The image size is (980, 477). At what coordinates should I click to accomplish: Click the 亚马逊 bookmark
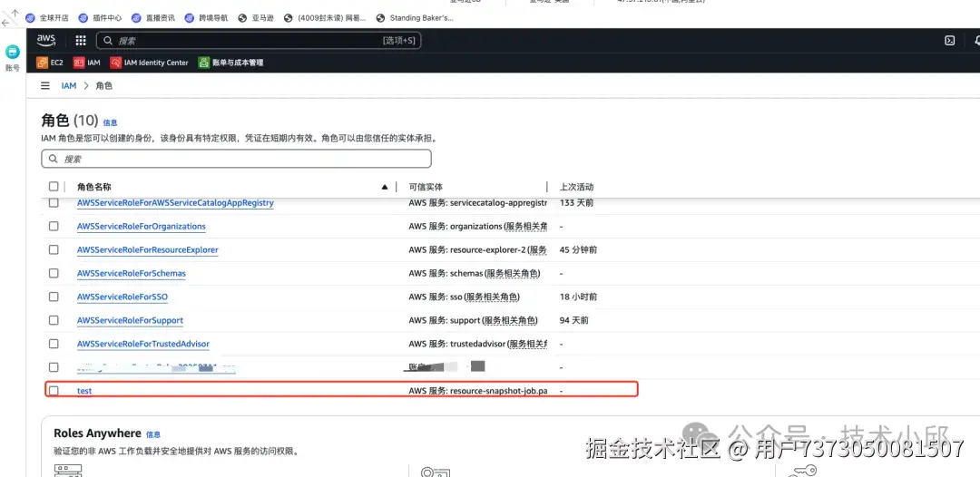(x=256, y=18)
